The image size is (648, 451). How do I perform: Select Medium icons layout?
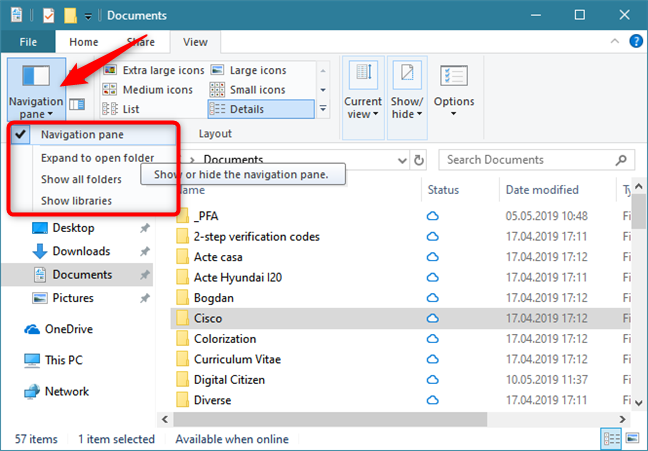(148, 90)
